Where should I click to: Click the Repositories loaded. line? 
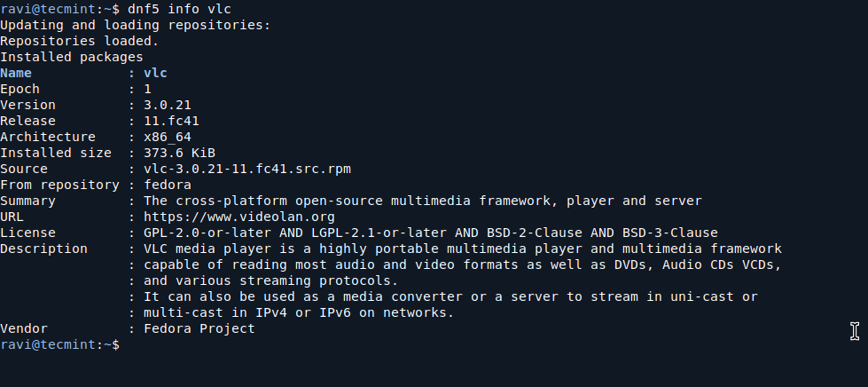pyautogui.click(x=79, y=41)
